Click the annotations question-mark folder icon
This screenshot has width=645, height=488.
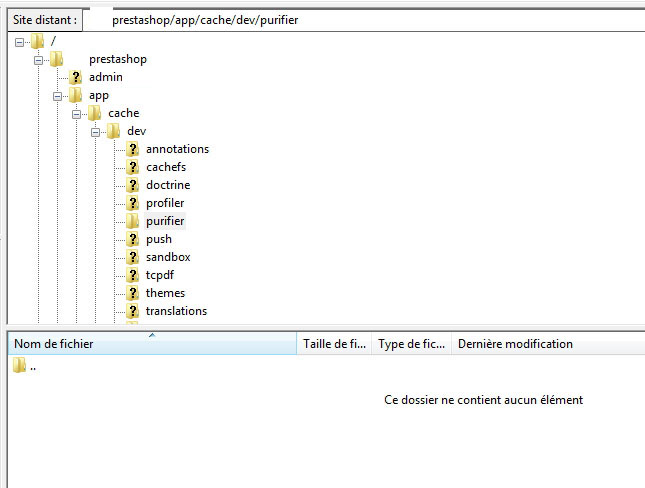pyautogui.click(x=132, y=149)
